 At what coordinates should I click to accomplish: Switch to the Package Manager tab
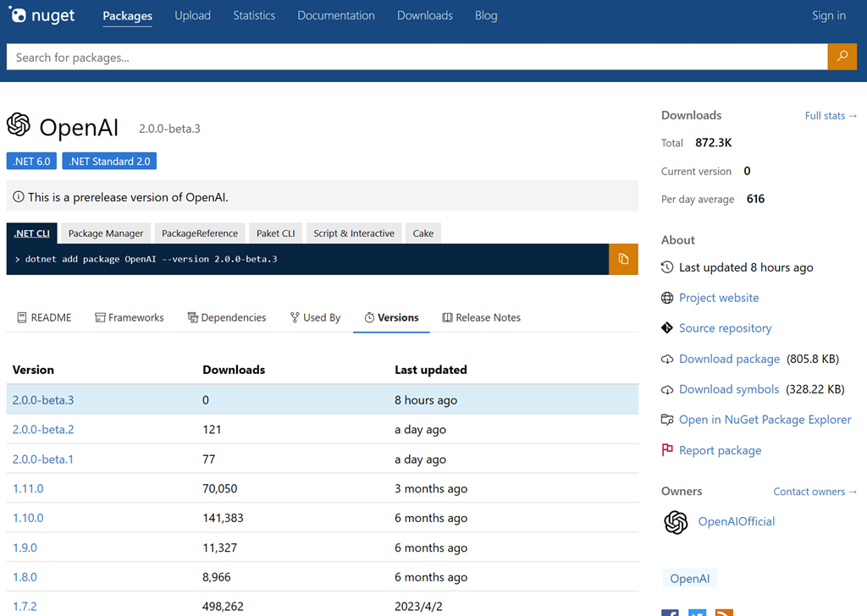pos(106,234)
